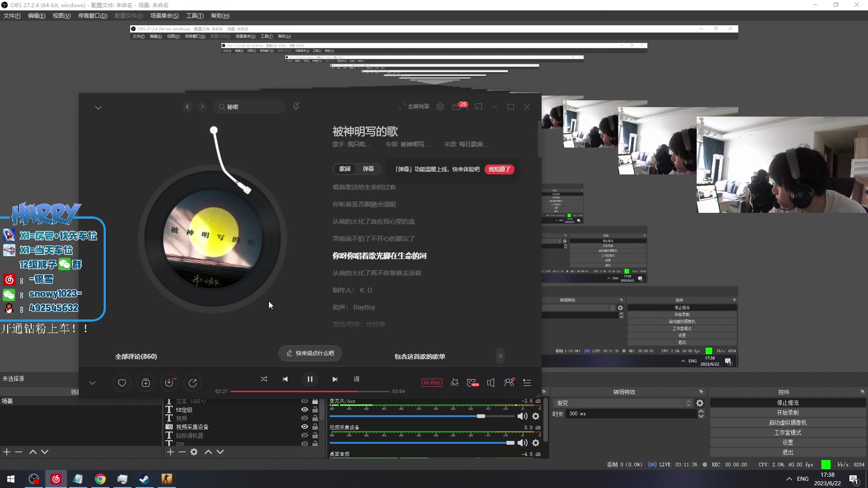Open the 帮助(H) menu in OBS

[x=220, y=16]
